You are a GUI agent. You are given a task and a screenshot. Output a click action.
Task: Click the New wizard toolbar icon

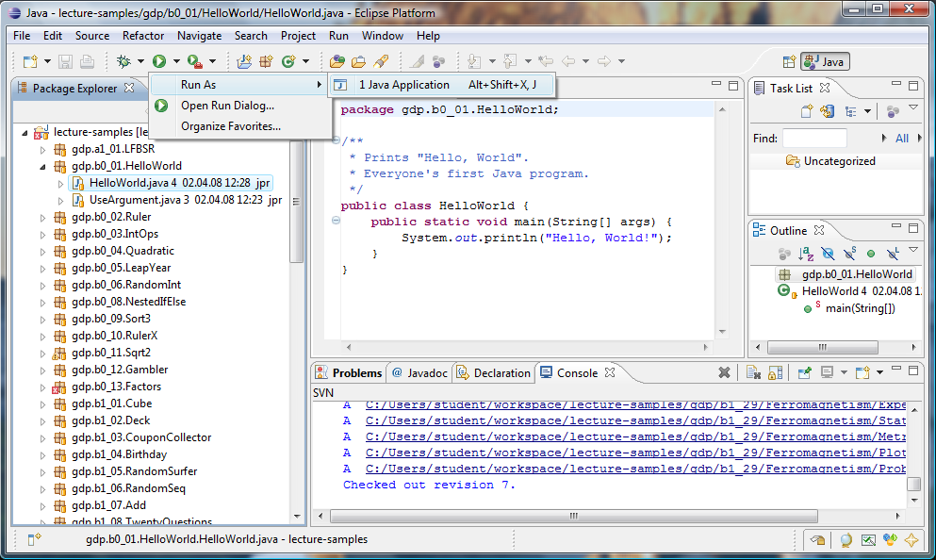point(30,61)
